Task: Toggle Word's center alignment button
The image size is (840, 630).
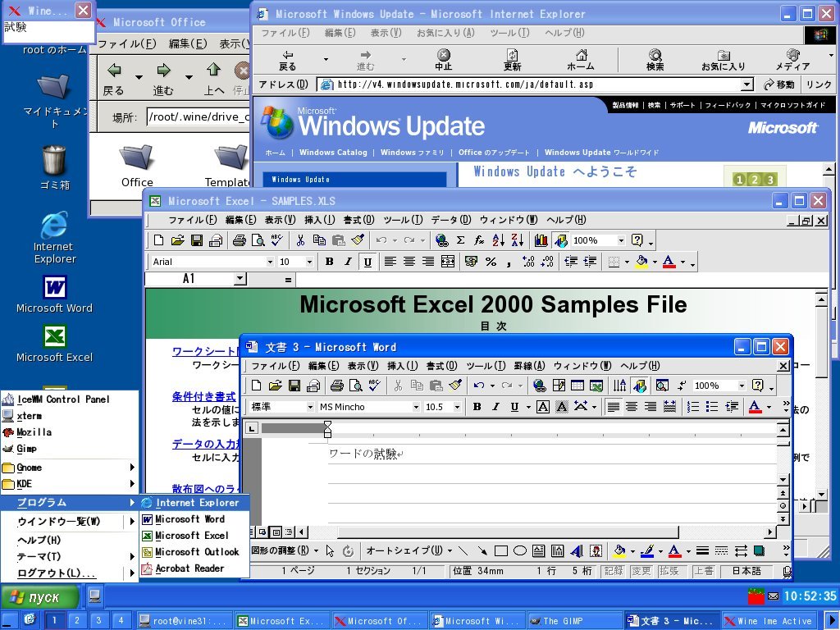Action: pos(632,407)
